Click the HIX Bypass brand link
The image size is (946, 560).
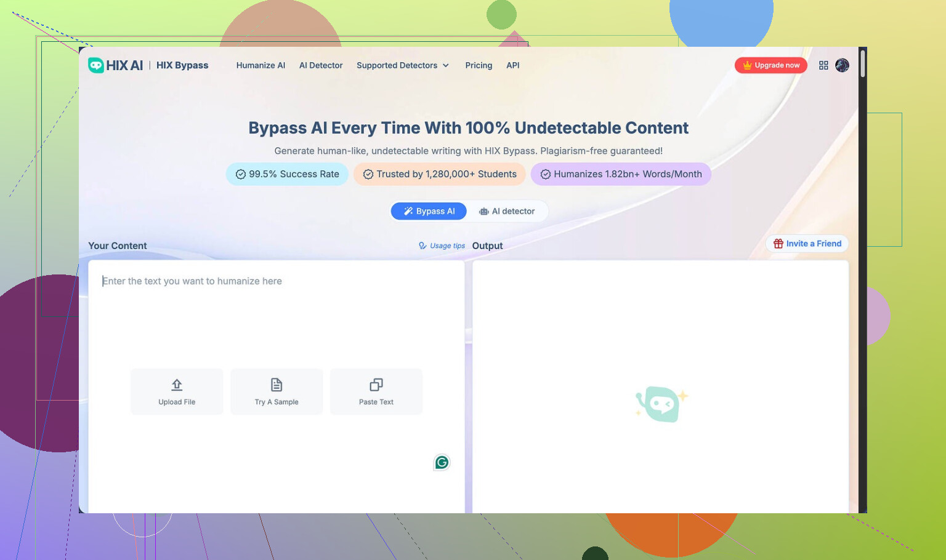point(182,65)
